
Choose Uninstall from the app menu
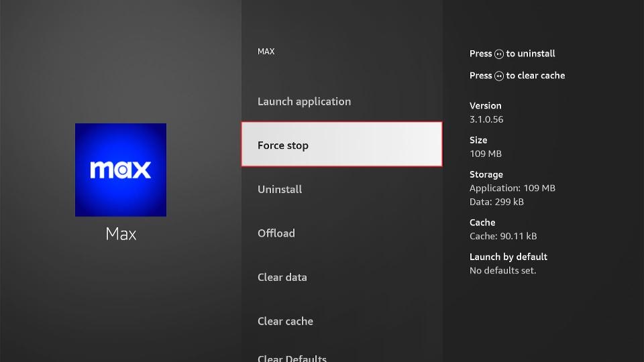point(341,189)
